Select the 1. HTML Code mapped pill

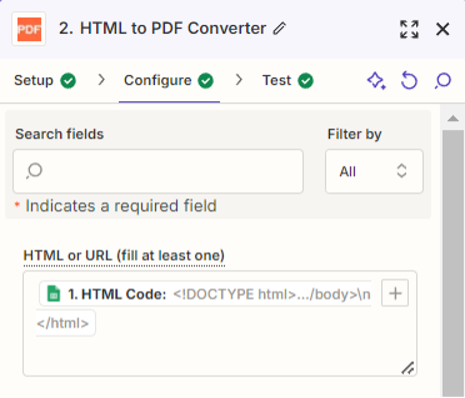pos(205,294)
